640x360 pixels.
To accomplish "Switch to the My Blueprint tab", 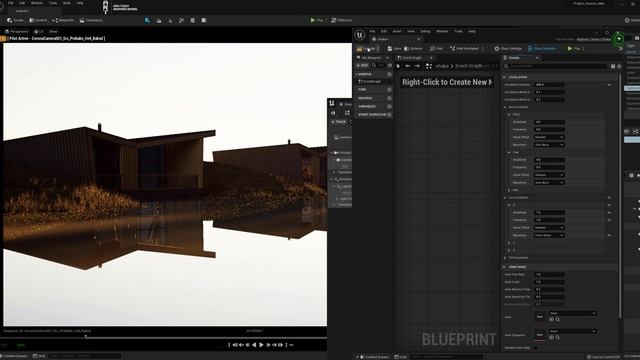I will (x=371, y=58).
